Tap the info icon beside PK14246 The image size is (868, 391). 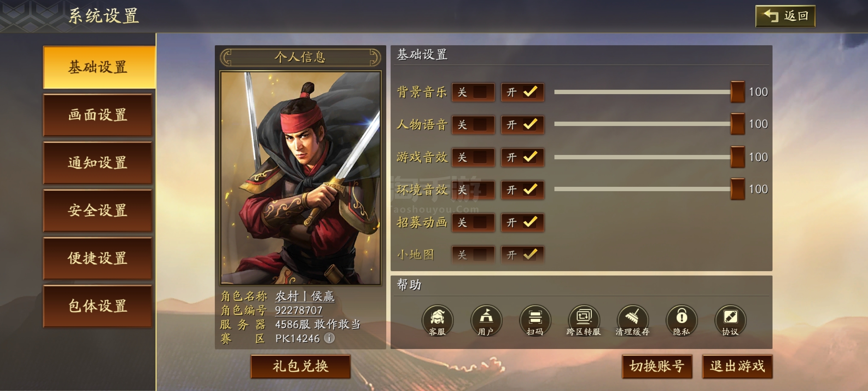coord(329,338)
